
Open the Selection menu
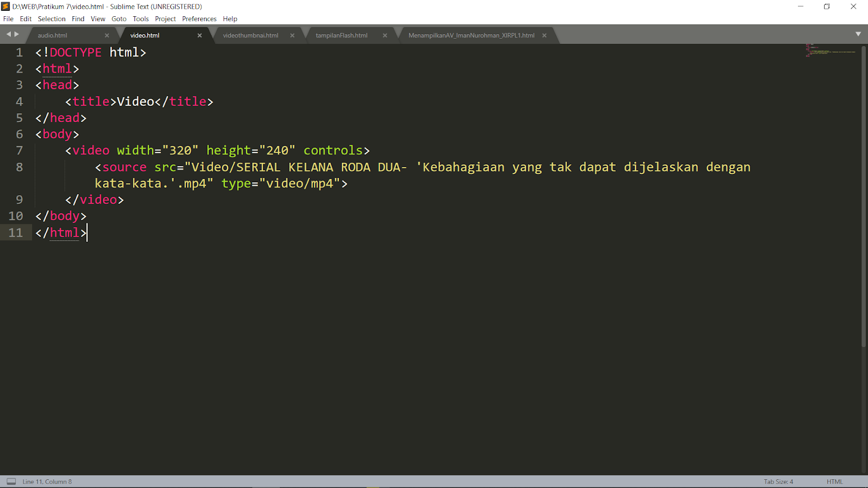(52, 18)
